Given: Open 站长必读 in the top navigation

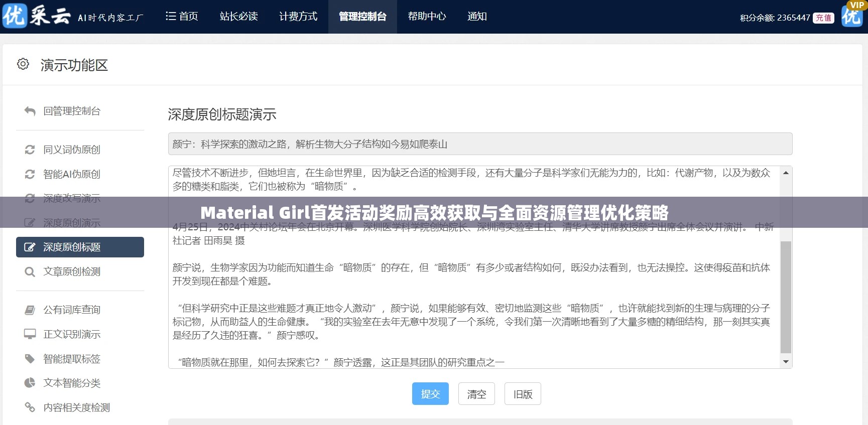Looking at the screenshot, I should [239, 17].
